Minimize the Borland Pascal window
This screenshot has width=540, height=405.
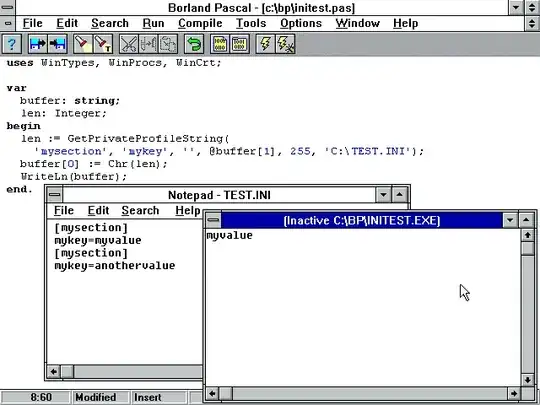tap(516, 7)
